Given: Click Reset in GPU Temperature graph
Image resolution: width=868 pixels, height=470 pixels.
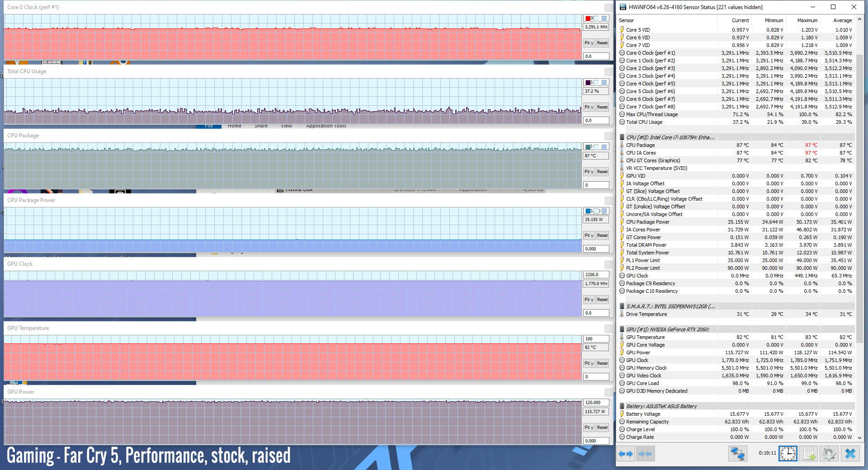Looking at the screenshot, I should point(602,363).
